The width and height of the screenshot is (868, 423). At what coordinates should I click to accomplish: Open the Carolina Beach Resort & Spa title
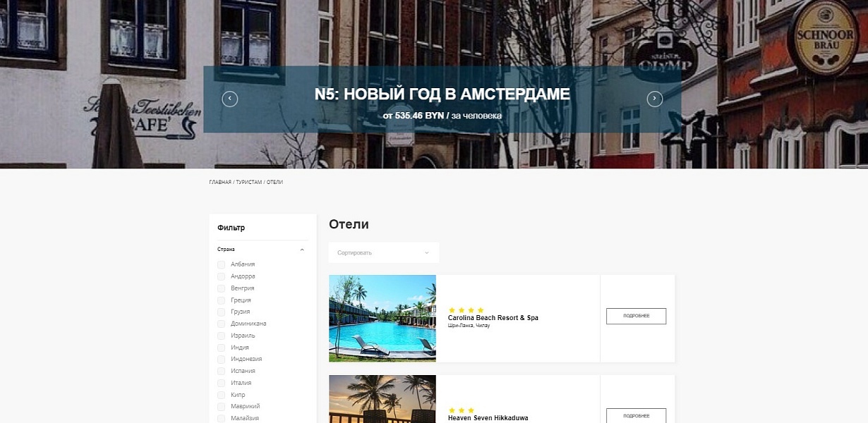pyautogui.click(x=493, y=318)
